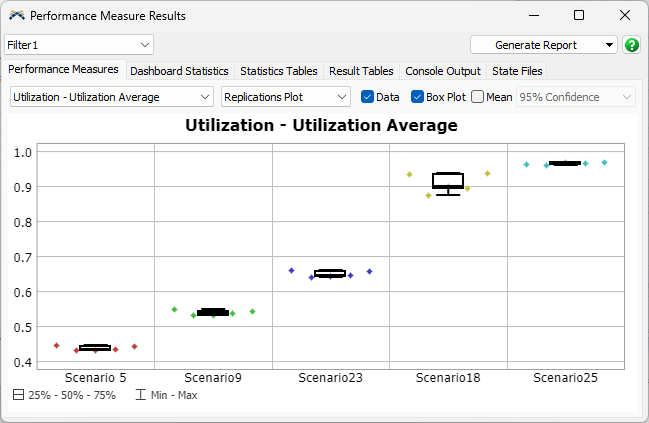
Task: Select the Statistics Tables tab
Action: (x=278, y=71)
